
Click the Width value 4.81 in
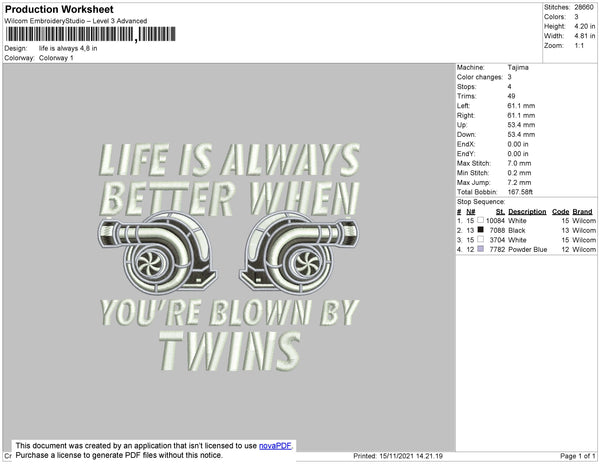tap(585, 36)
